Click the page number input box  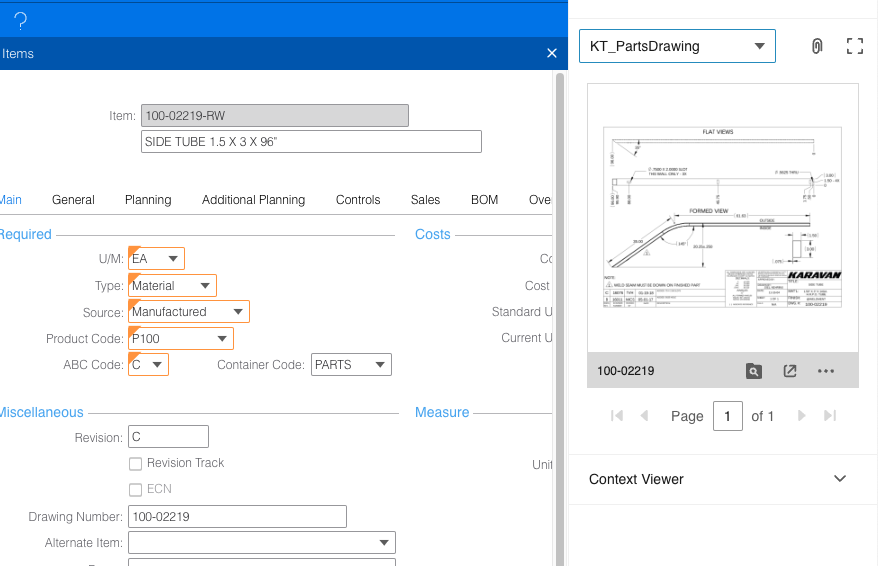[x=727, y=416]
